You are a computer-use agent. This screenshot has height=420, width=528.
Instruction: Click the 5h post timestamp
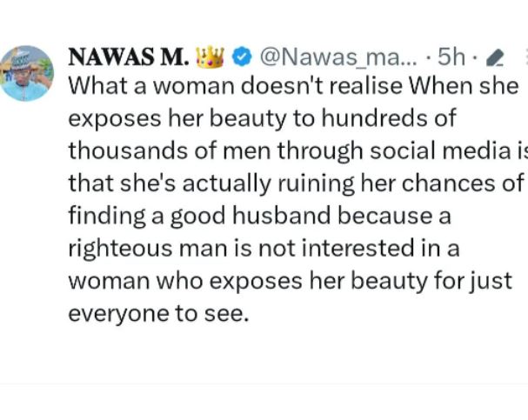click(451, 57)
